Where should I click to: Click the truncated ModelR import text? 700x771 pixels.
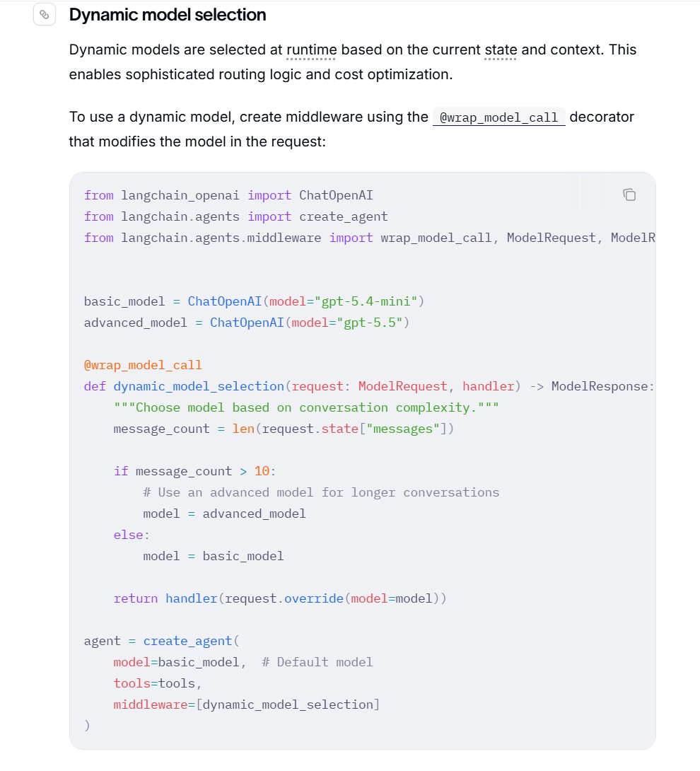click(633, 238)
